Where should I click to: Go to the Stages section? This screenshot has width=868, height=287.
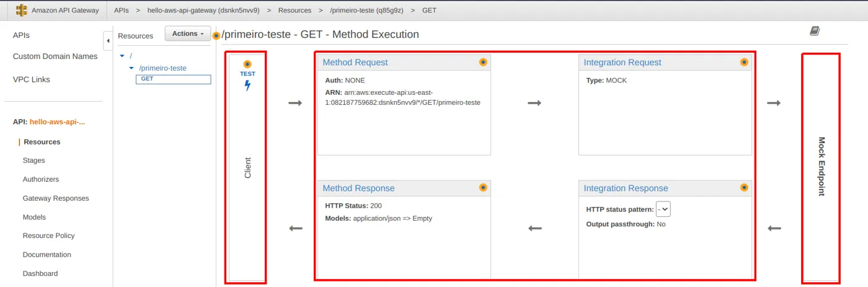(34, 161)
